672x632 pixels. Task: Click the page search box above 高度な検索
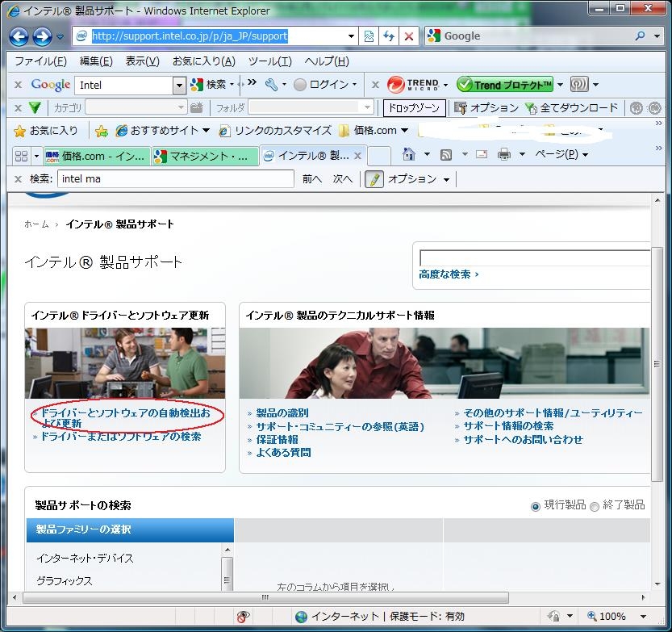point(535,258)
